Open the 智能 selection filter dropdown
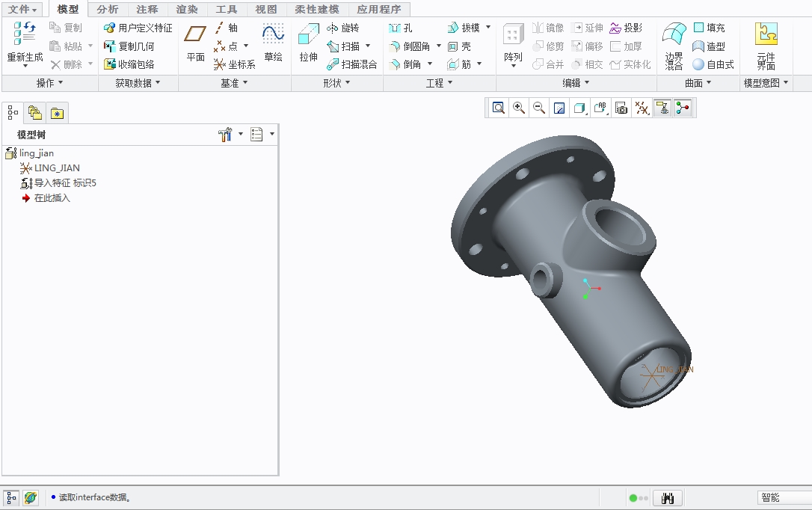This screenshot has height=510, width=812. (784, 497)
